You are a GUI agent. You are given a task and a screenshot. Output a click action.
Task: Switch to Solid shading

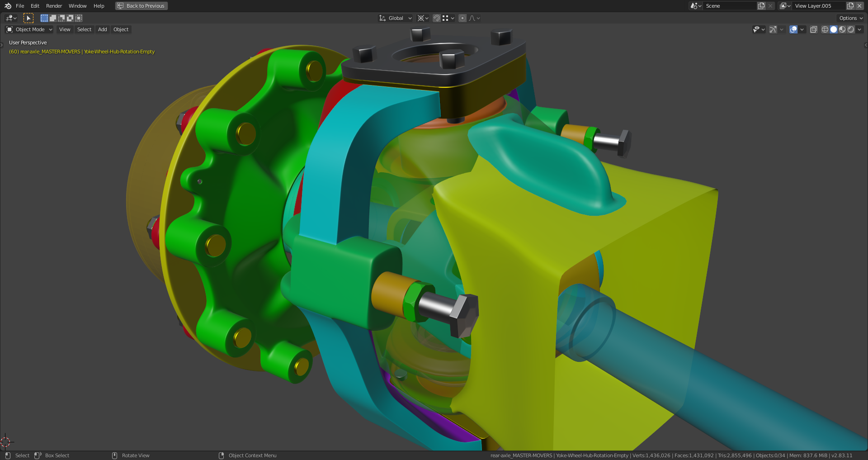[834, 29]
